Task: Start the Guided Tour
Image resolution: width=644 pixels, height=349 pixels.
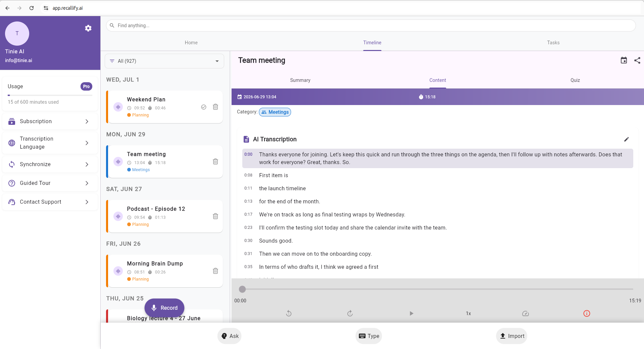Action: 50,183
